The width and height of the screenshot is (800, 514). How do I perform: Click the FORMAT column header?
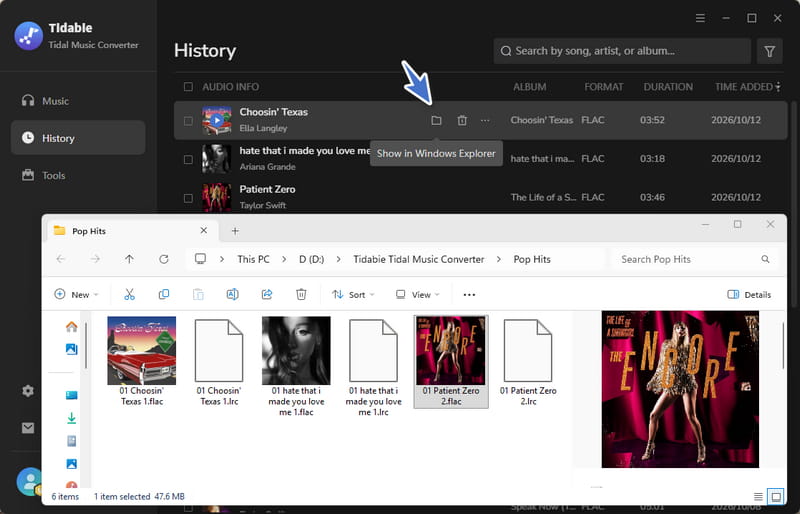click(x=604, y=87)
